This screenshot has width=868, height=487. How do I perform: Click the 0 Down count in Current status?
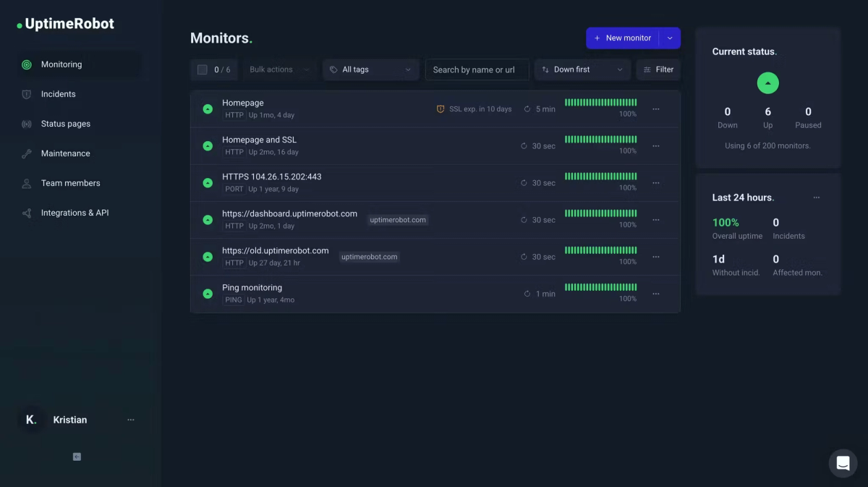coord(728,111)
